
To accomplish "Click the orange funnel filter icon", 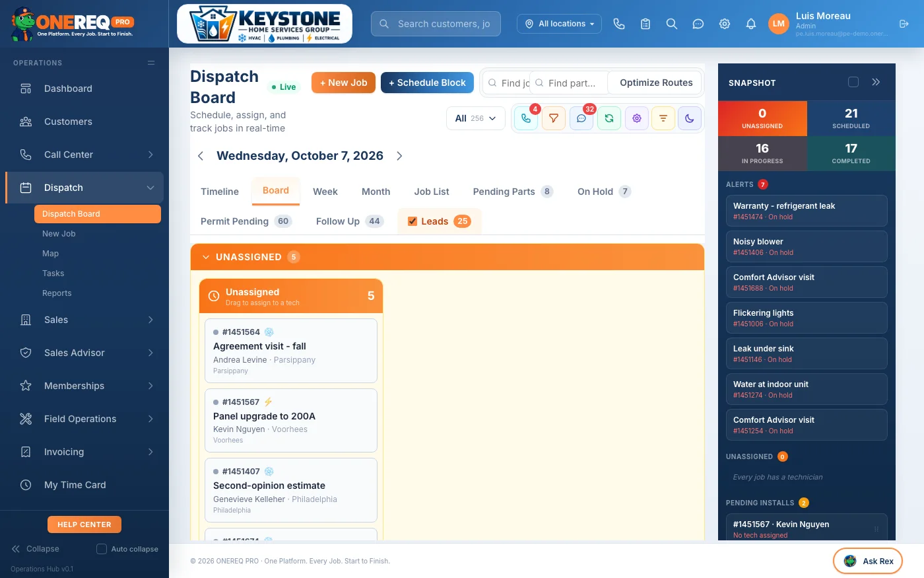I will click(x=554, y=118).
